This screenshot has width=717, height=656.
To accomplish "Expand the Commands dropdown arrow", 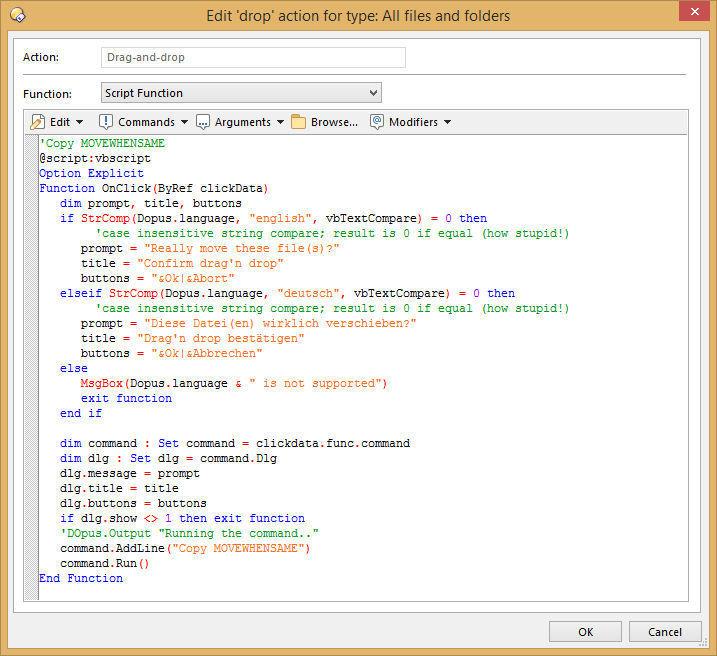I will pyautogui.click(x=183, y=122).
